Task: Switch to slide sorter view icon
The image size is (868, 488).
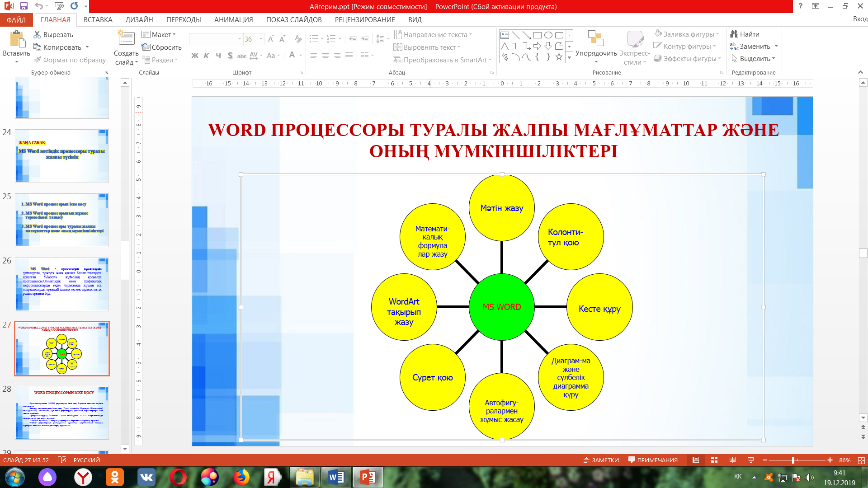Action: 714,460
